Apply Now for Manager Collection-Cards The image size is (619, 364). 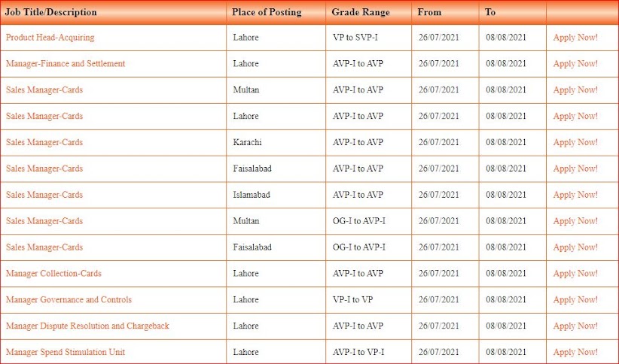click(575, 274)
